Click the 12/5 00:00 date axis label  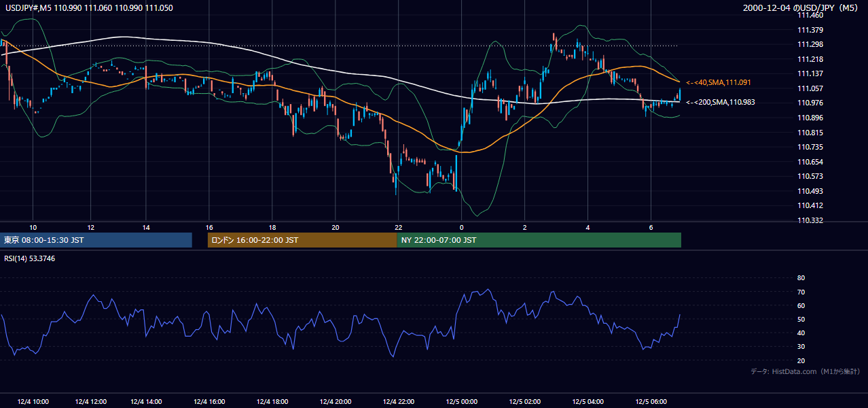(x=462, y=402)
